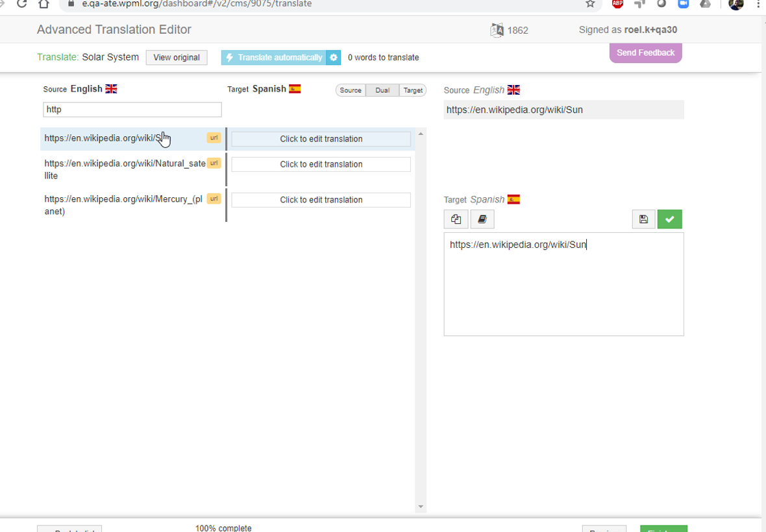
Task: Switch to Dual view mode
Action: coord(382,90)
